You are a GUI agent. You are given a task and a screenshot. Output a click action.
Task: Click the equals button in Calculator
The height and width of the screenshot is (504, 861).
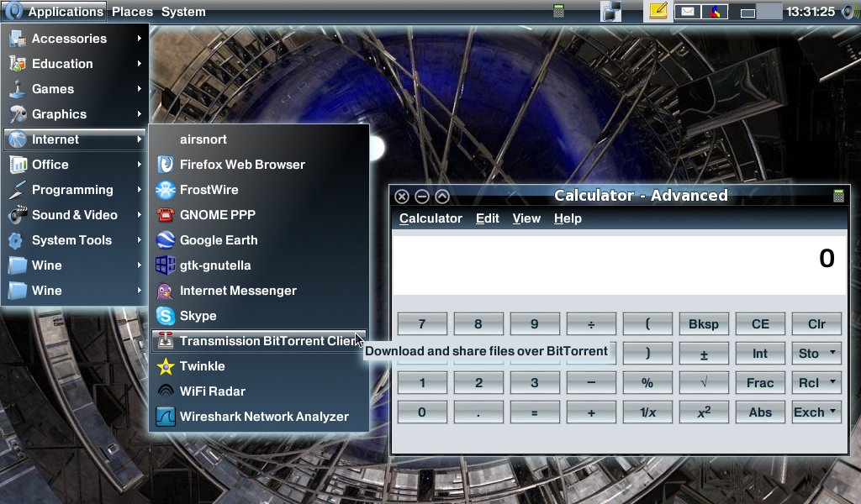[x=535, y=412]
